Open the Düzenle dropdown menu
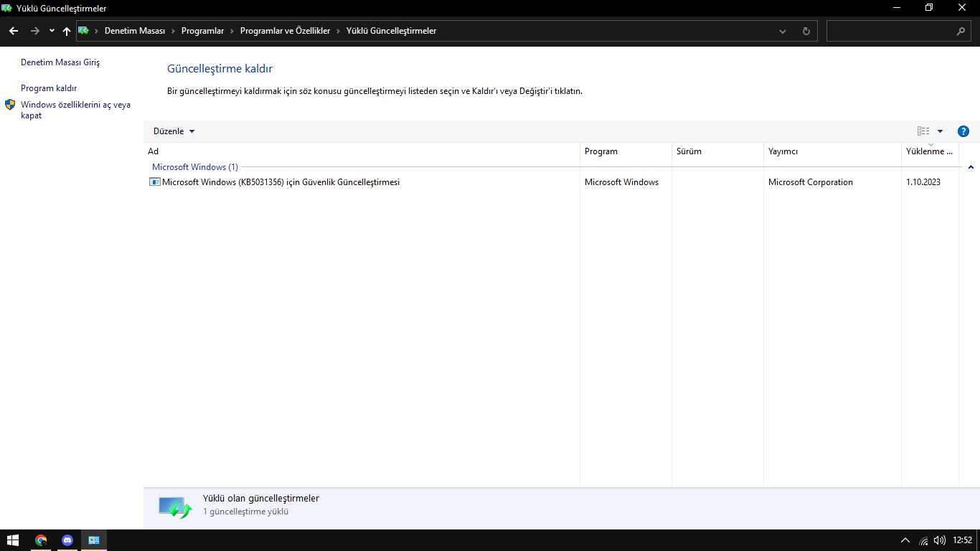This screenshot has height=551, width=980. pos(174,131)
